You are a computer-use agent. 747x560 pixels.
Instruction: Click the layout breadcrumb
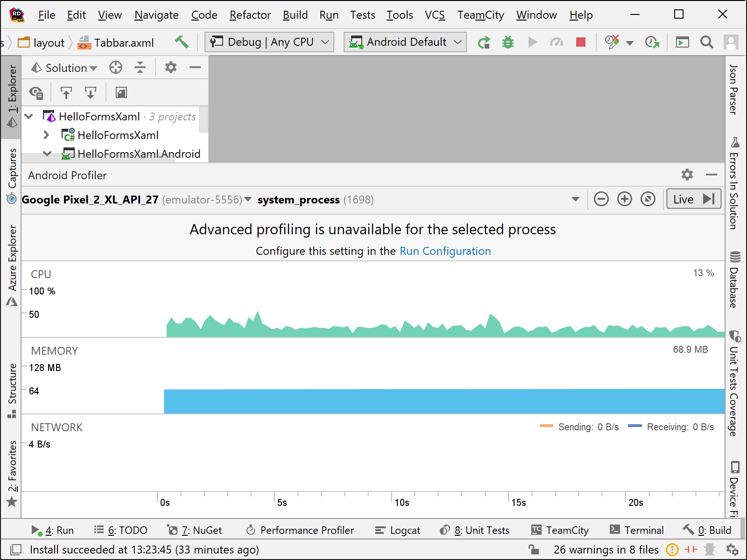point(41,43)
